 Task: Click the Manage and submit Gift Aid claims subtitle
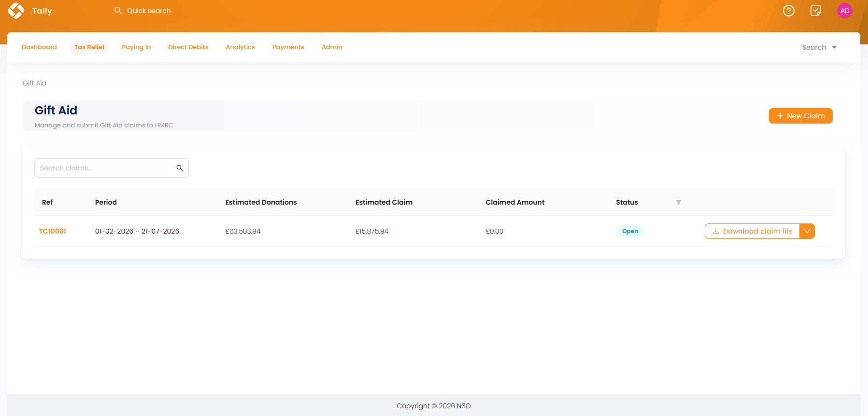(x=104, y=125)
